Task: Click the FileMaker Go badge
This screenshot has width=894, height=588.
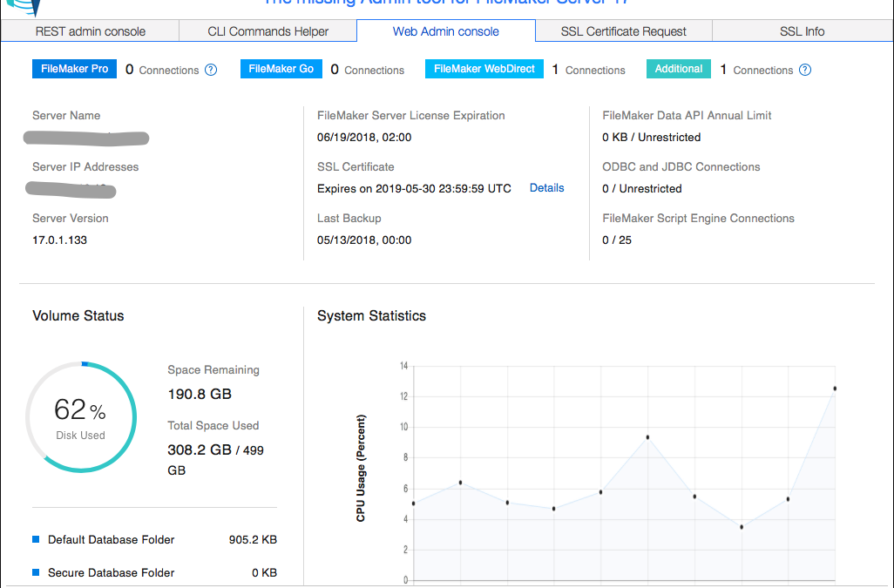Action: click(281, 69)
